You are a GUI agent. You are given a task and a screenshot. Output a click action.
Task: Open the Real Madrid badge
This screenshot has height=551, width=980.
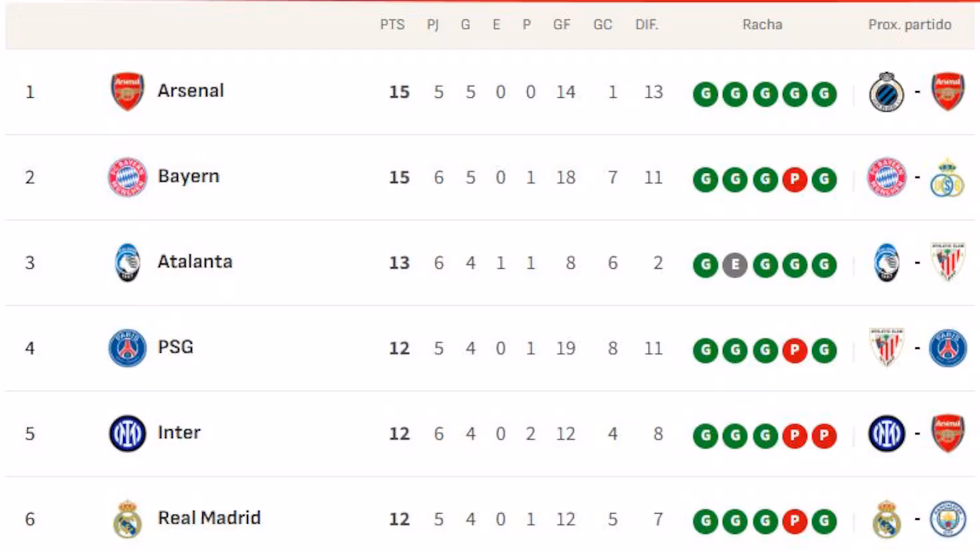click(x=126, y=518)
